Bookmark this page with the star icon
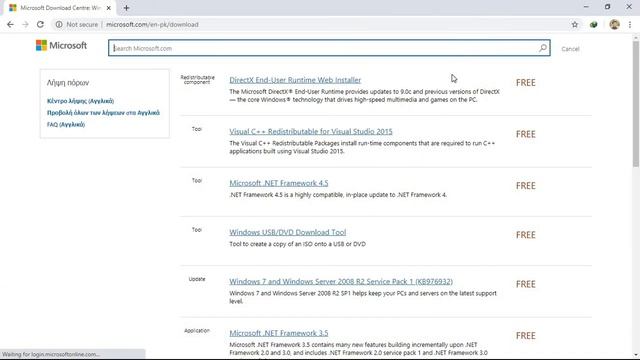640x360 pixels. click(x=575, y=24)
